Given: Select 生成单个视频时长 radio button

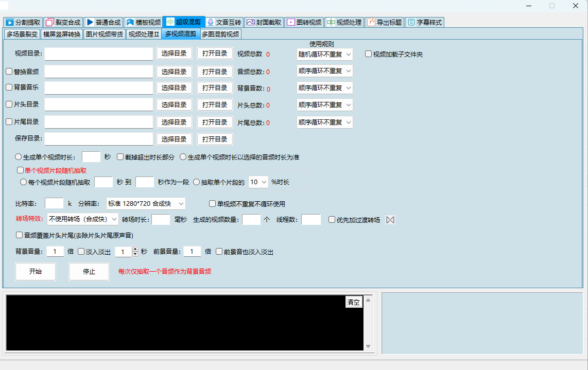Looking at the screenshot, I should [x=18, y=157].
